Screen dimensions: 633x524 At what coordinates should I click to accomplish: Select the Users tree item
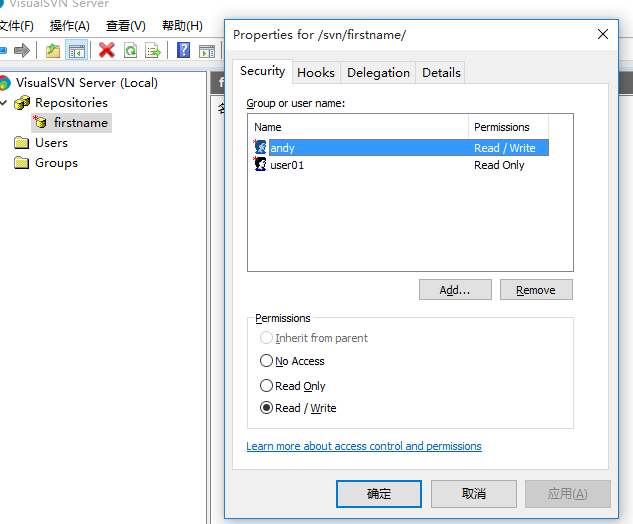pyautogui.click(x=51, y=143)
